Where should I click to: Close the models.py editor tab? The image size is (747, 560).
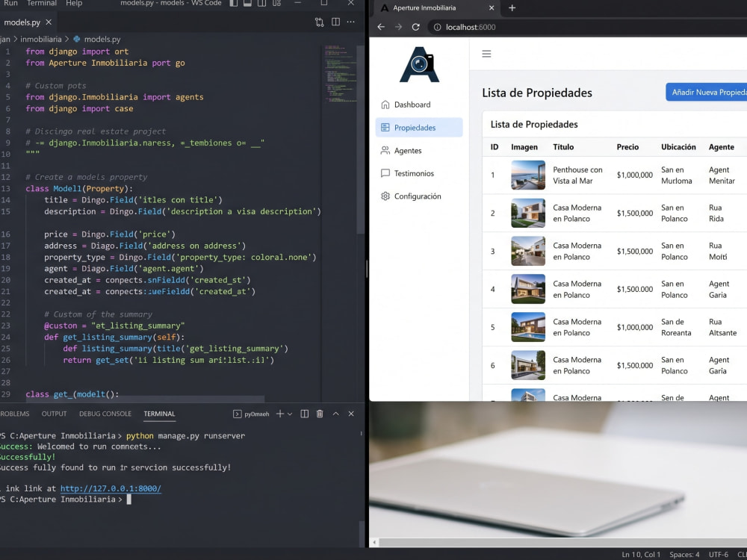click(x=49, y=22)
